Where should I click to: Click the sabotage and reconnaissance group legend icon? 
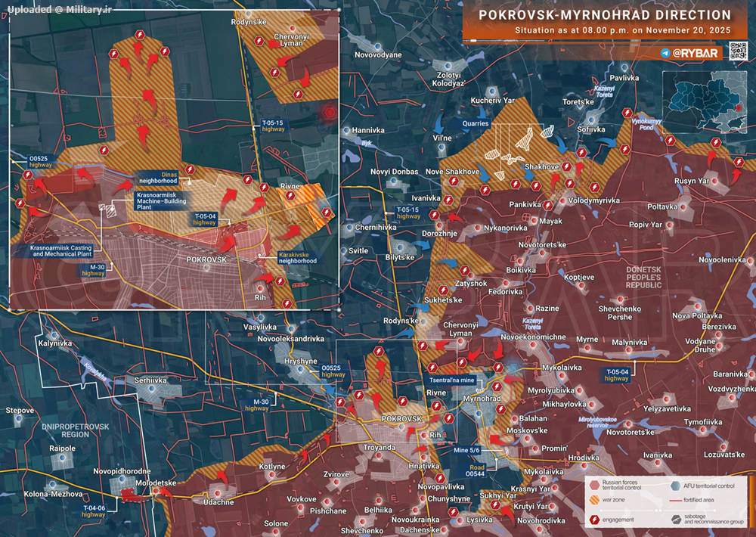(x=676, y=520)
